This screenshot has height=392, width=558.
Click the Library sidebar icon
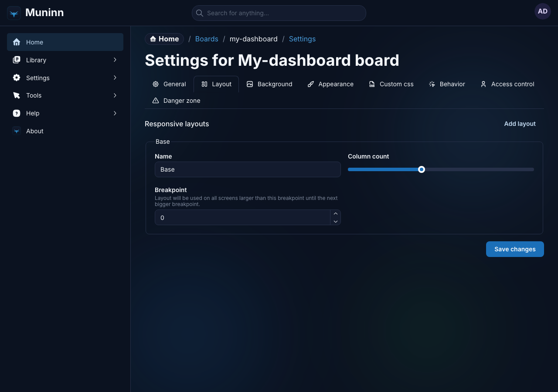tap(17, 60)
